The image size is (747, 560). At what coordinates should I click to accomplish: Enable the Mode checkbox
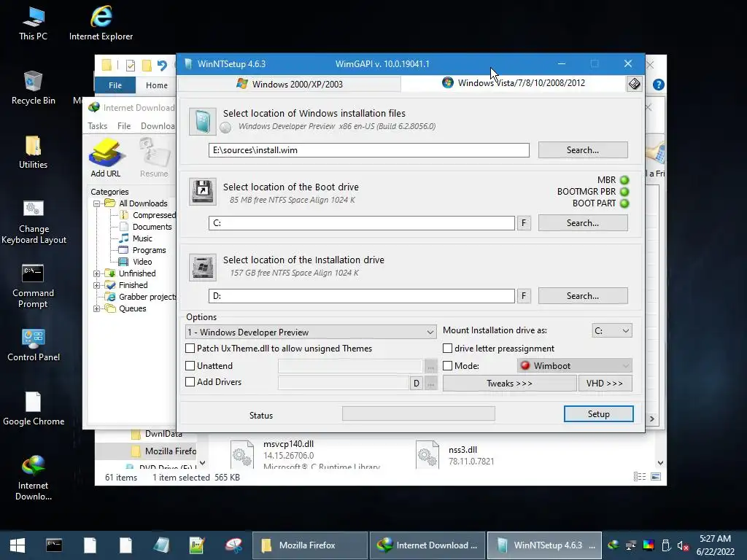(447, 366)
